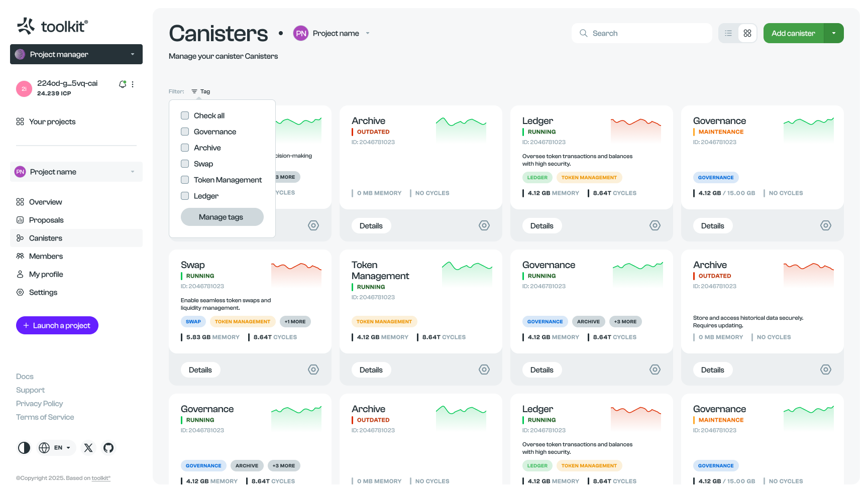This screenshot has height=492, width=868.
Task: Select the Swap tag checkbox
Action: click(x=185, y=164)
